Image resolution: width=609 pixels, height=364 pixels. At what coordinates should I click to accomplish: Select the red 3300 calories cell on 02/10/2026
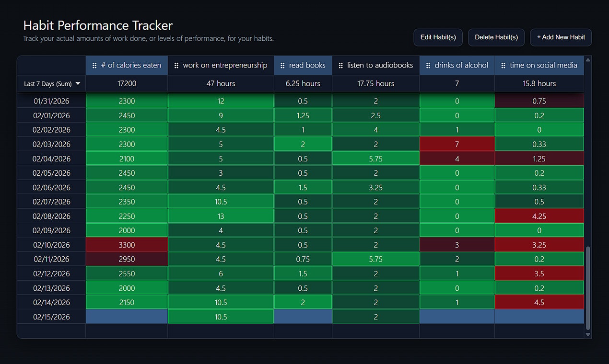[127, 244]
